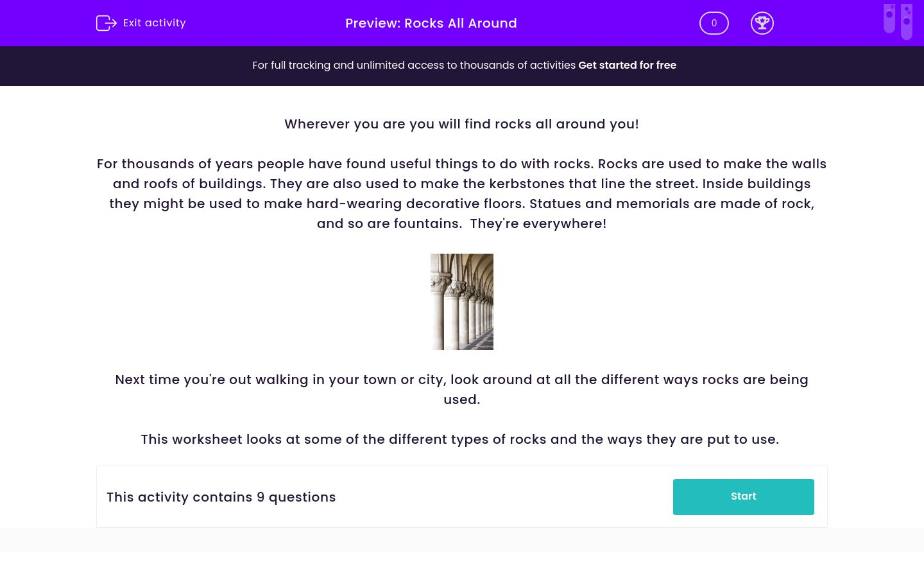
Task: Click the rounded score pill control
Action: (714, 23)
